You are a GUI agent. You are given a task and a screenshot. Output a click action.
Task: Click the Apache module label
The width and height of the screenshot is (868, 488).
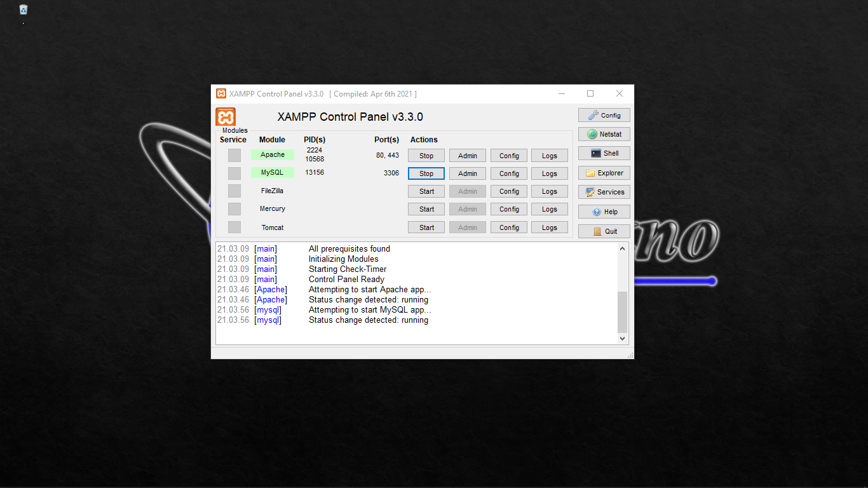(x=273, y=154)
